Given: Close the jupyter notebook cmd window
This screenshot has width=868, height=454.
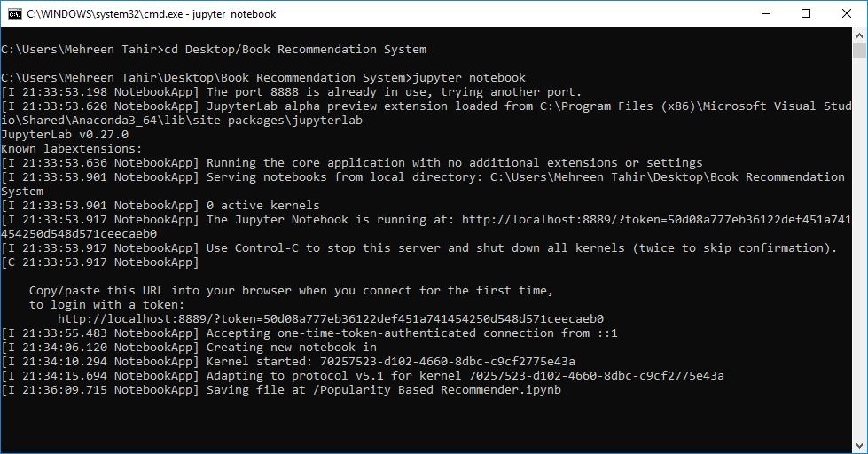Looking at the screenshot, I should pos(847,14).
